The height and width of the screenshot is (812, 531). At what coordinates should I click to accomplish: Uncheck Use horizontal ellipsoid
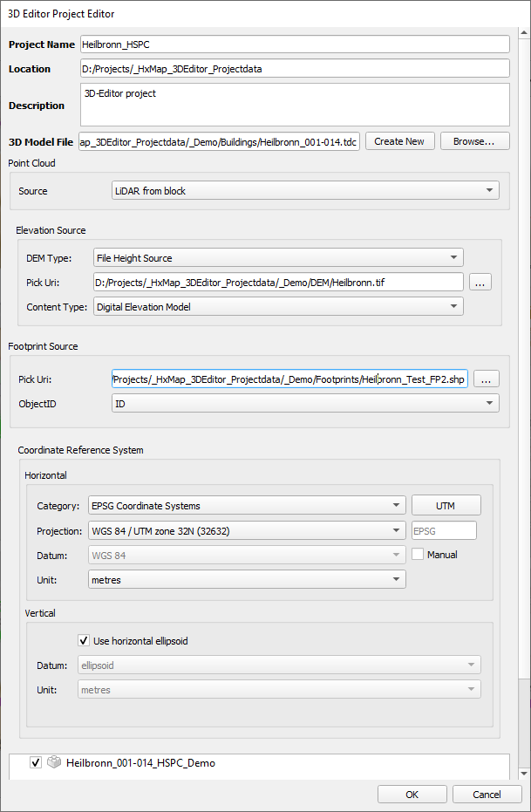coord(85,641)
